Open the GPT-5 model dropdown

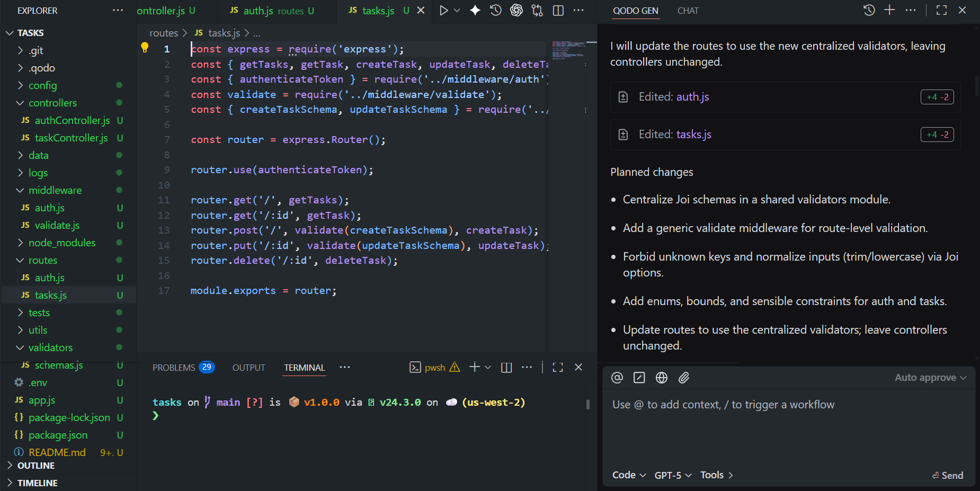coord(673,475)
